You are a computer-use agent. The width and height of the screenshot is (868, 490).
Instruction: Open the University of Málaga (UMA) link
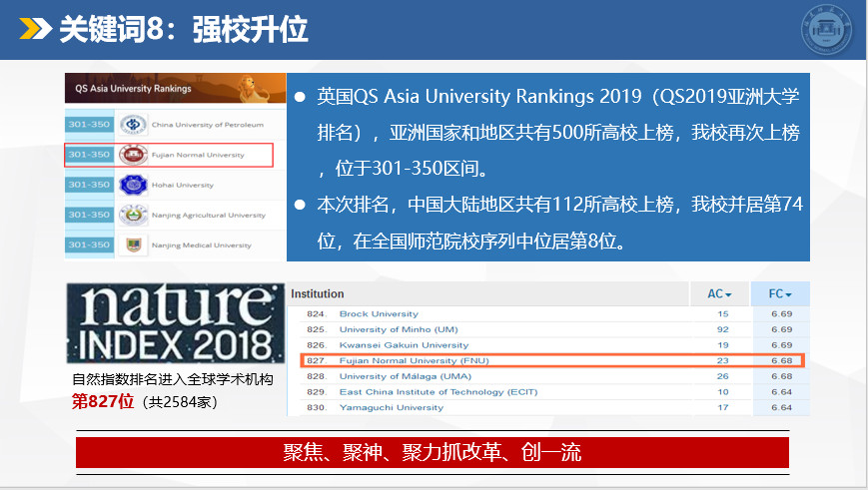point(406,376)
